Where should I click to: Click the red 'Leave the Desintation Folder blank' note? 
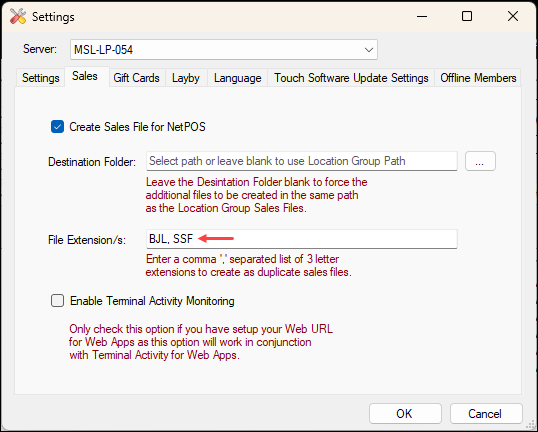click(256, 195)
